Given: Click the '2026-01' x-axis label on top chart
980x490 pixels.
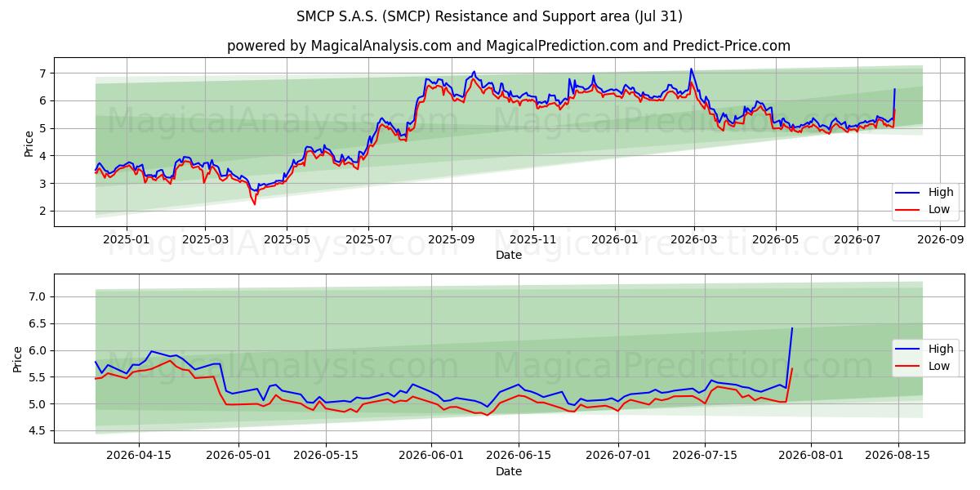Looking at the screenshot, I should (615, 240).
